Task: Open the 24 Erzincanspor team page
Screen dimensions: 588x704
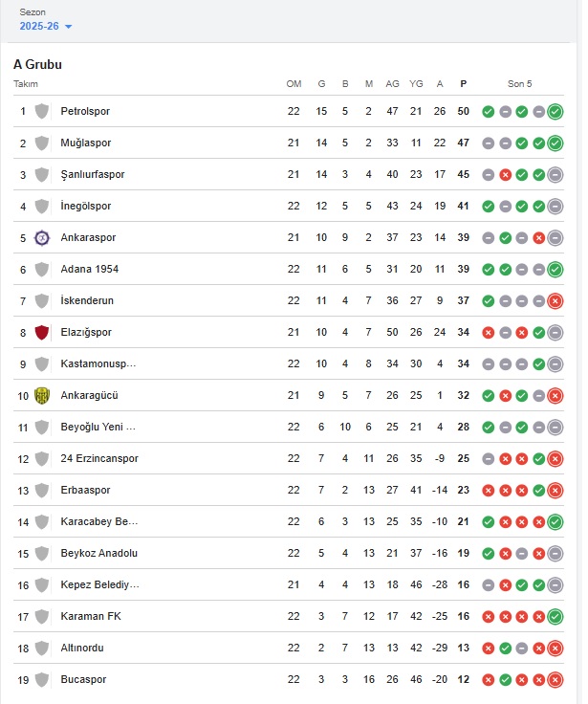Action: tap(98, 459)
